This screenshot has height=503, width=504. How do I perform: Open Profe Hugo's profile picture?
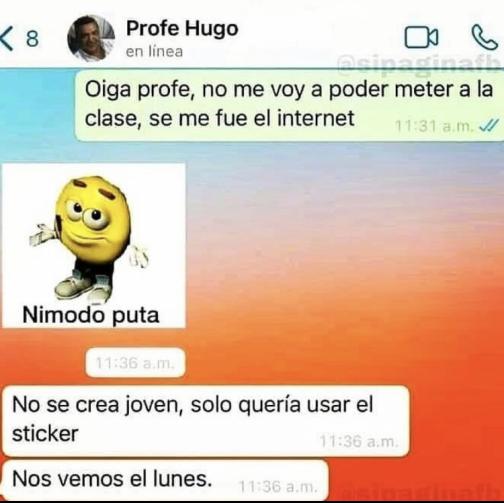[x=91, y=39]
